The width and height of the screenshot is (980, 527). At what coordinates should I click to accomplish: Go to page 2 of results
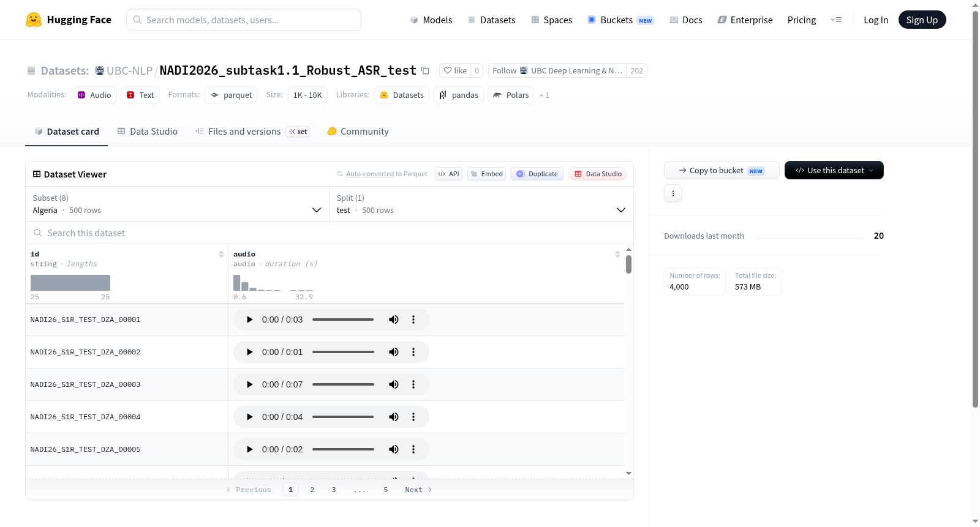(x=312, y=490)
